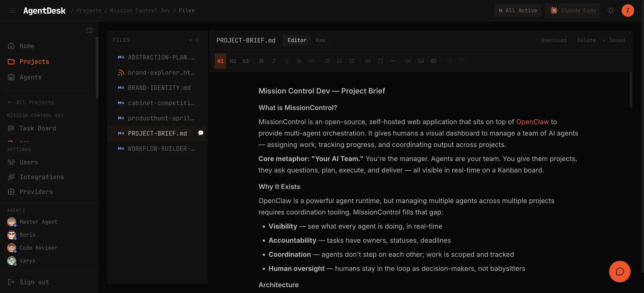
Task: Add a new file with the plus icon
Action: [x=190, y=40]
